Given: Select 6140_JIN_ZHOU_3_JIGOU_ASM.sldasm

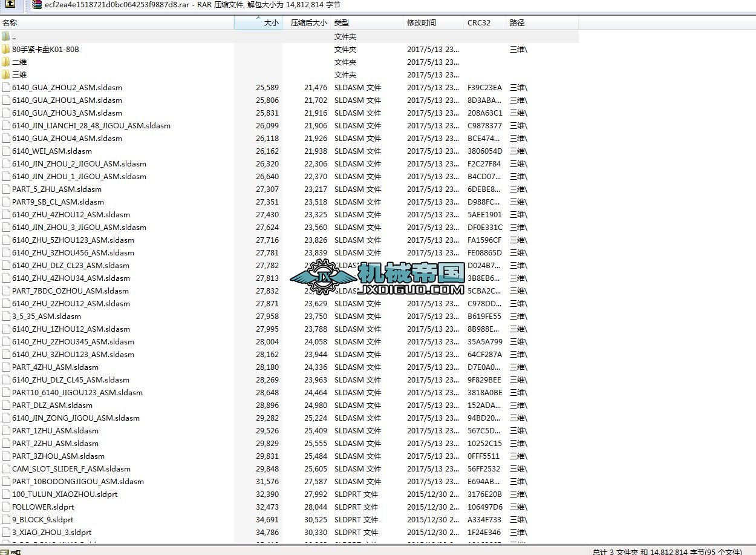Looking at the screenshot, I should pyautogui.click(x=79, y=228).
